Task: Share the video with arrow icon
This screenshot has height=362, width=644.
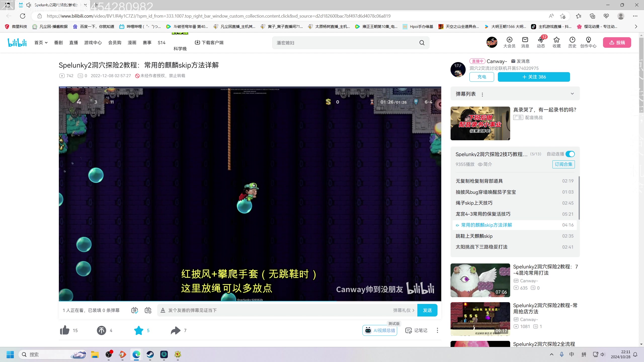Action: [176, 330]
